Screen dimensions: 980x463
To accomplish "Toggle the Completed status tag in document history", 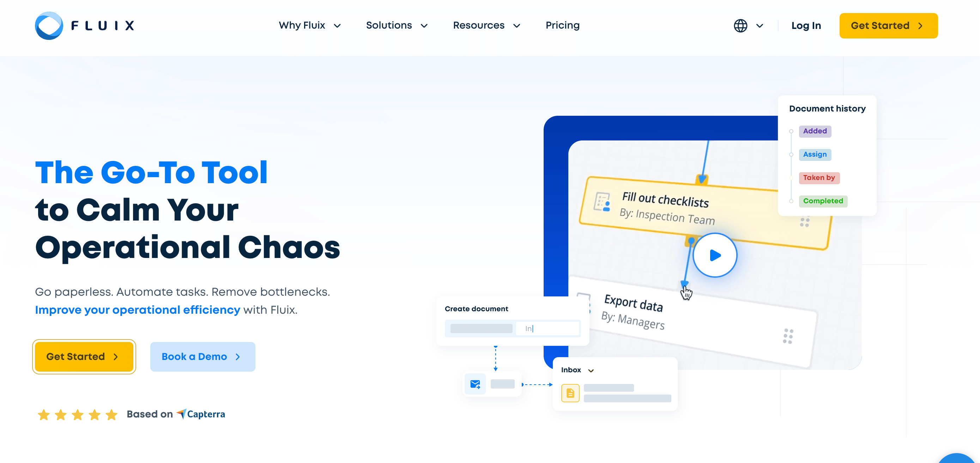I will pyautogui.click(x=823, y=201).
